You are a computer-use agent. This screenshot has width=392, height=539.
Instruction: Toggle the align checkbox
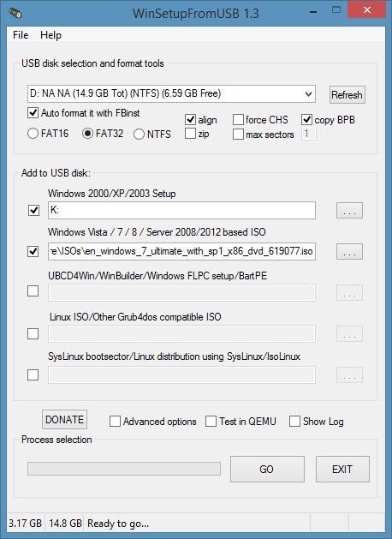tap(190, 120)
